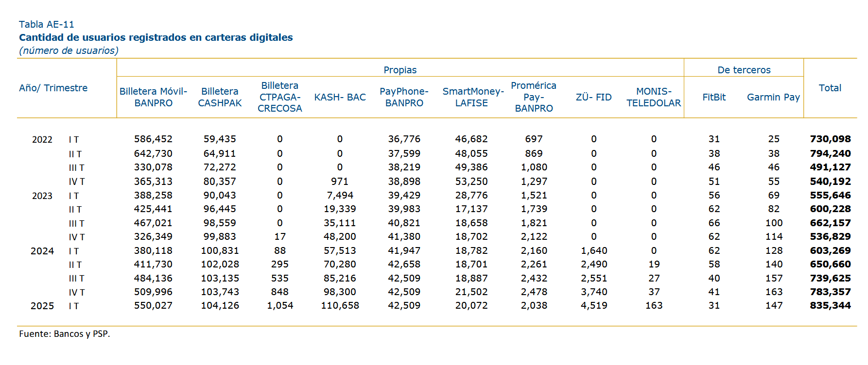The width and height of the screenshot is (868, 365).
Task: Select the total '650,660'
Action: tap(830, 265)
